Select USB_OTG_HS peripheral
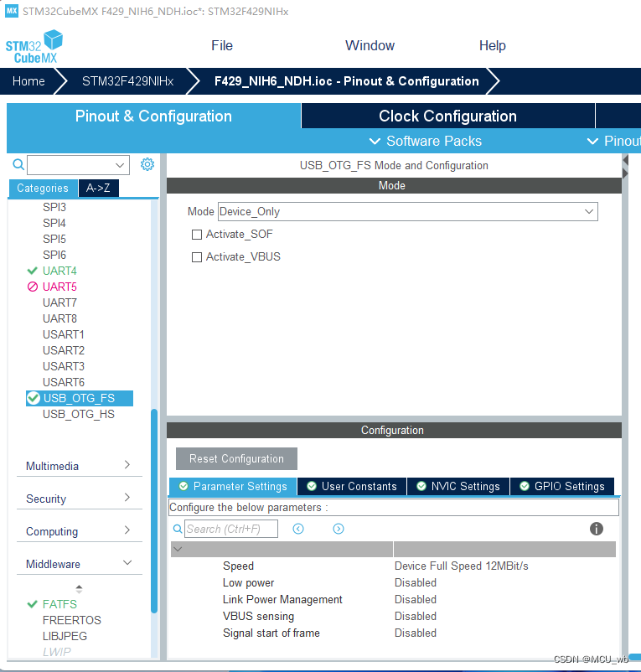This screenshot has width=641, height=672. tap(79, 414)
